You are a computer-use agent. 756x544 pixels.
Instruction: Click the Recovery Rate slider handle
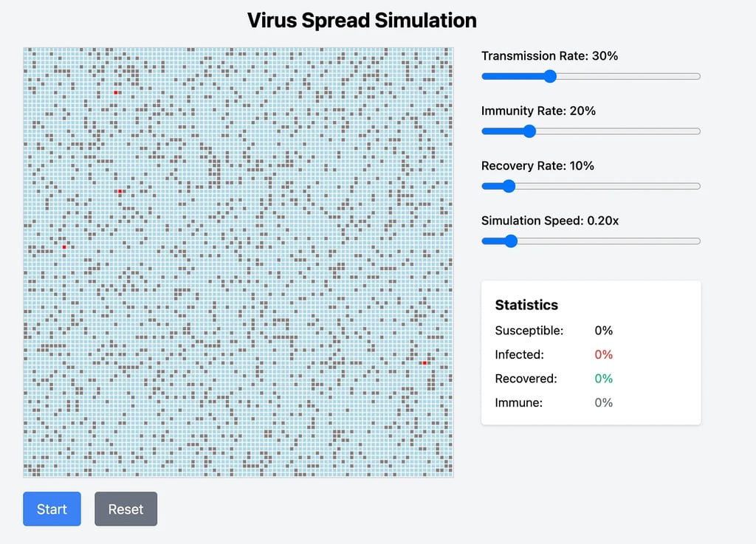(508, 186)
